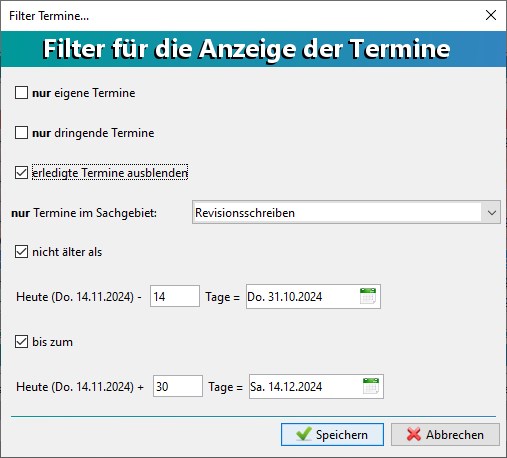Screen dimensions: 507x458
Task: Enable nur eigene Termine checkbox
Action: click(x=21, y=93)
